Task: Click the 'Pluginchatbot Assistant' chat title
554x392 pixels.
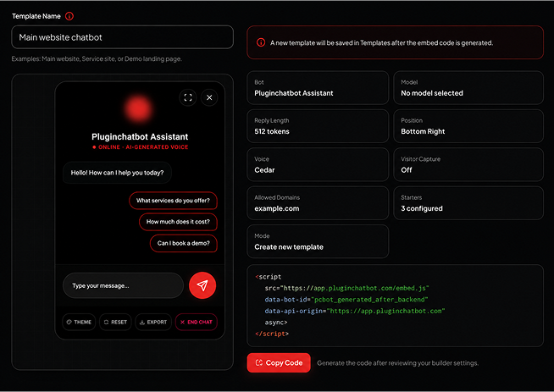Action: point(140,136)
